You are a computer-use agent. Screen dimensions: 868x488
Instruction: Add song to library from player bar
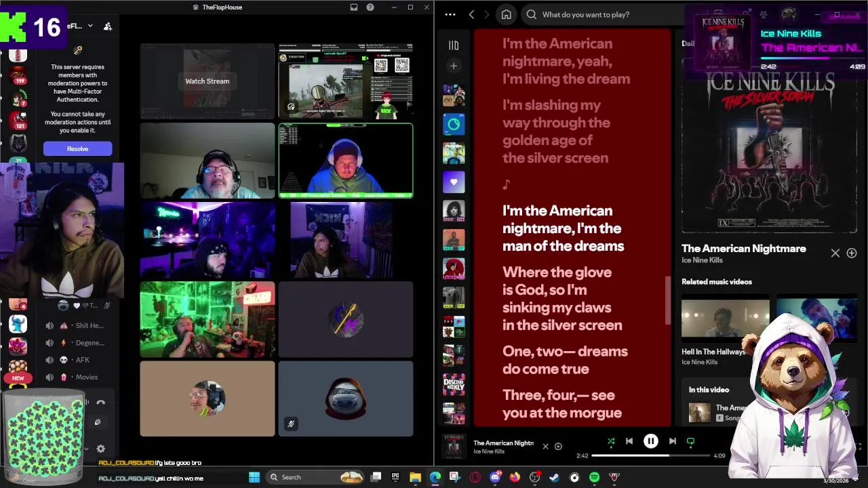[558, 446]
